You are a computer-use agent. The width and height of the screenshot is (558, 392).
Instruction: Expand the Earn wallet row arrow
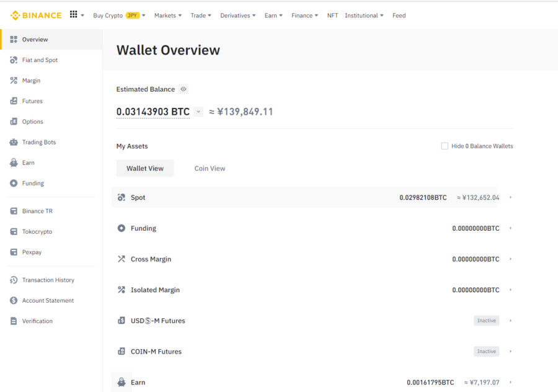pyautogui.click(x=510, y=383)
